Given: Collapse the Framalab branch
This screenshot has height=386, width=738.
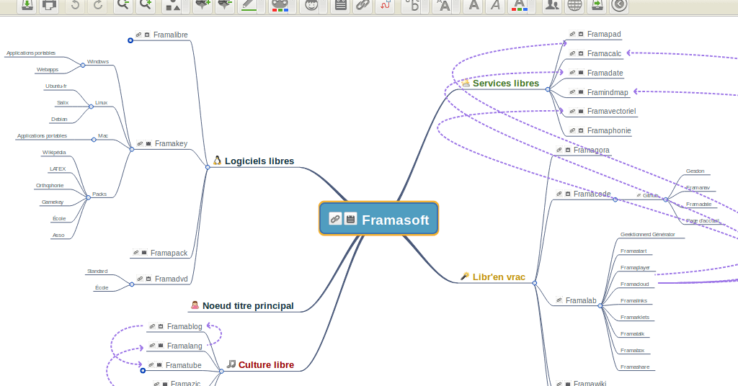Looking at the screenshot, I should [x=600, y=306].
